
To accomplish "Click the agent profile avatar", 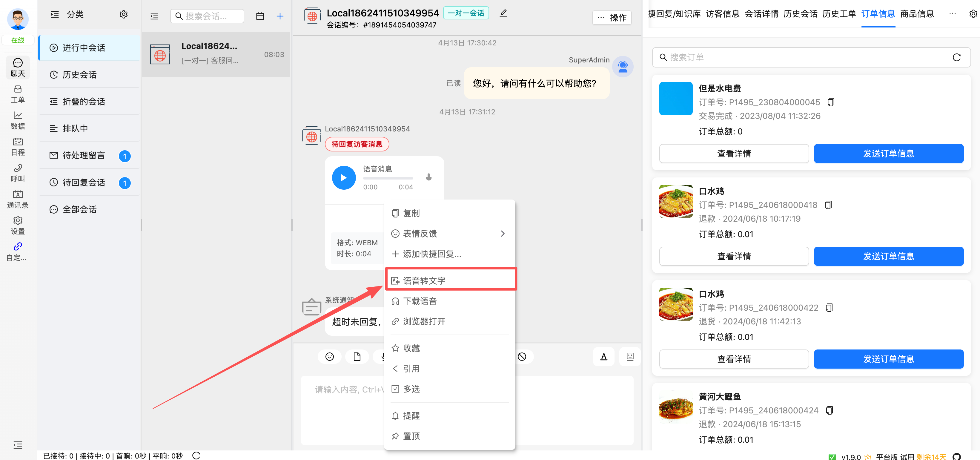I will click(x=18, y=19).
